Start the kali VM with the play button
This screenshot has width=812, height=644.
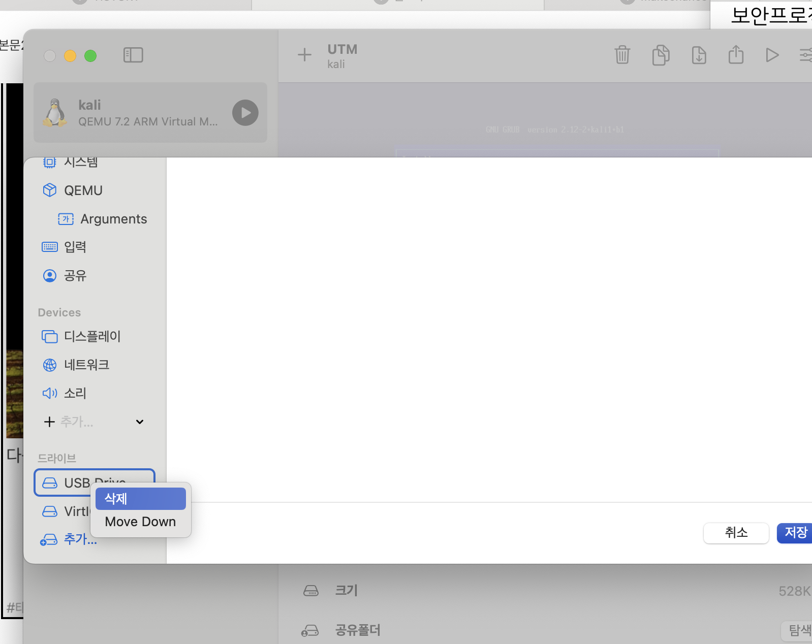[x=245, y=113]
